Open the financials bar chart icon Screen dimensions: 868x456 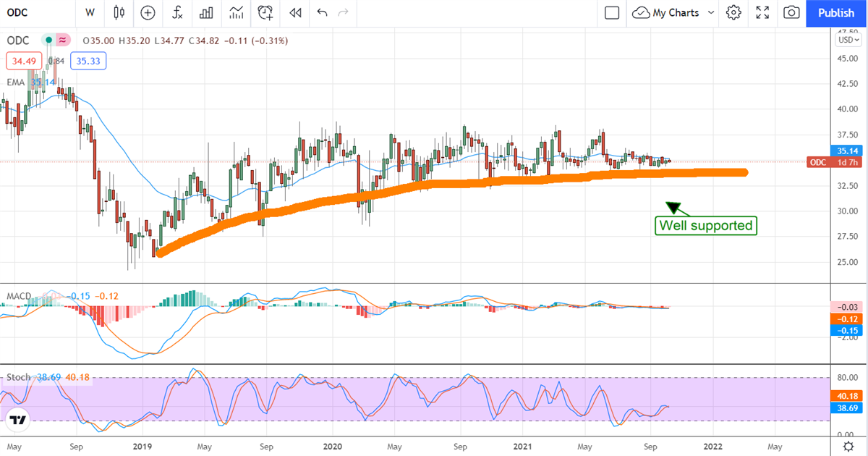[x=206, y=12]
